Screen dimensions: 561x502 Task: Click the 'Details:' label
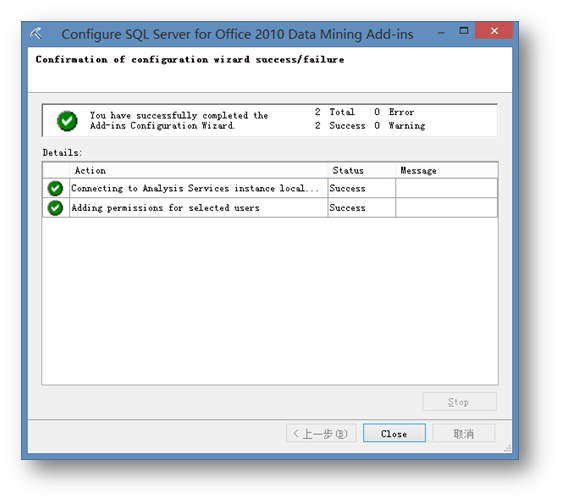(x=62, y=153)
